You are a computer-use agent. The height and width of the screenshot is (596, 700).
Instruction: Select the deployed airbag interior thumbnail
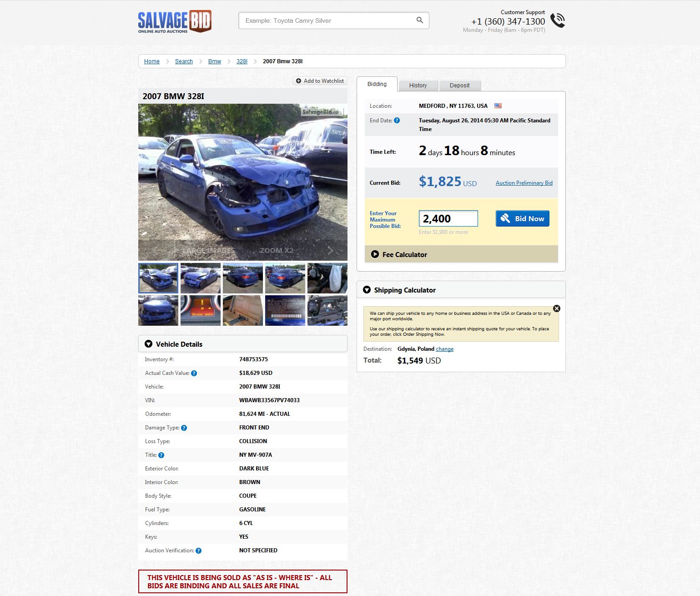[327, 278]
